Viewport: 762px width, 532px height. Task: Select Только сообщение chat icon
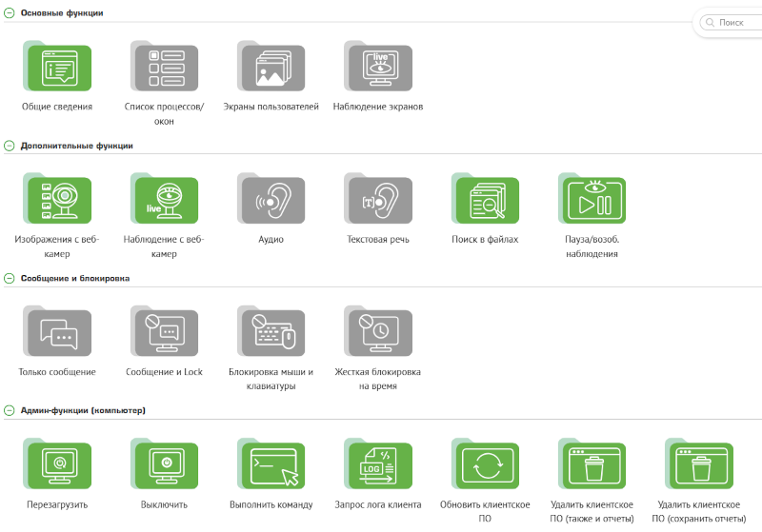[x=57, y=332]
